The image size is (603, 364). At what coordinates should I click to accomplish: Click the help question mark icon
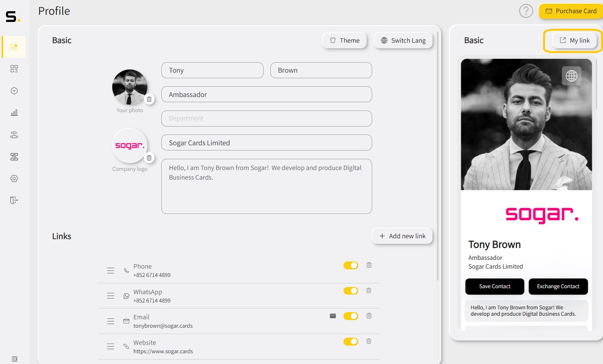[526, 11]
